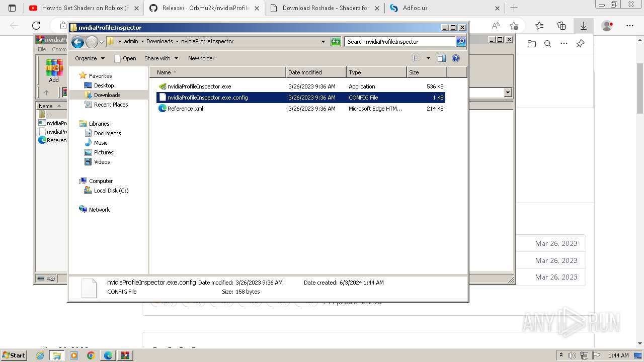644x362 pixels.
Task: Open address bar history dropdown arrow
Action: point(323,42)
